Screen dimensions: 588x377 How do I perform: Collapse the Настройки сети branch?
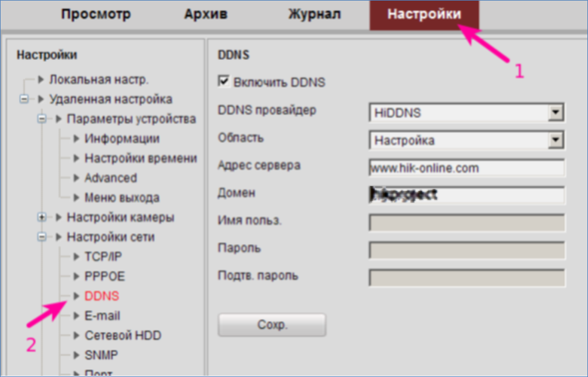pyautogui.click(x=42, y=237)
